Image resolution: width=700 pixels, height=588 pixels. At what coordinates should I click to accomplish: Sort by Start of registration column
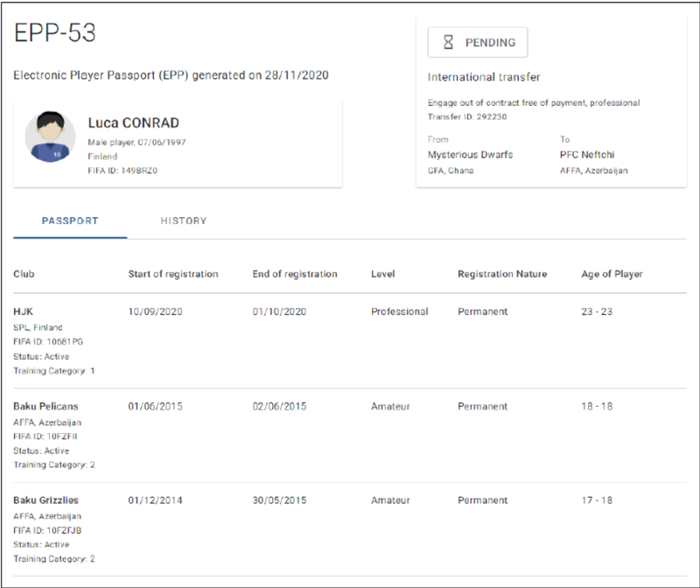pos(173,274)
